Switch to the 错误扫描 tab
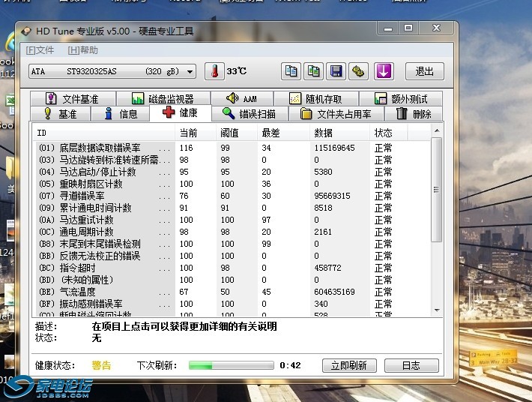This screenshot has width=532, height=402. [x=250, y=114]
